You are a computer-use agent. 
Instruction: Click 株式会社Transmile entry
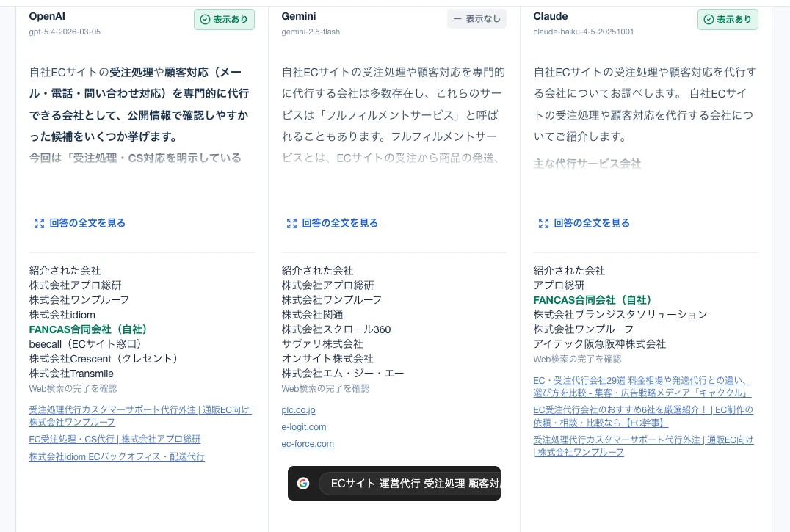(71, 374)
